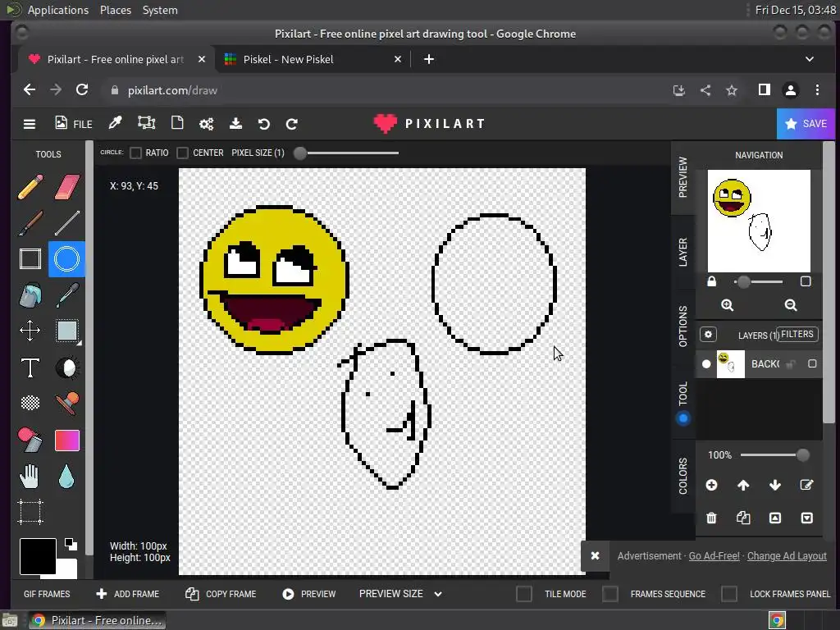Redo the last action

292,124
